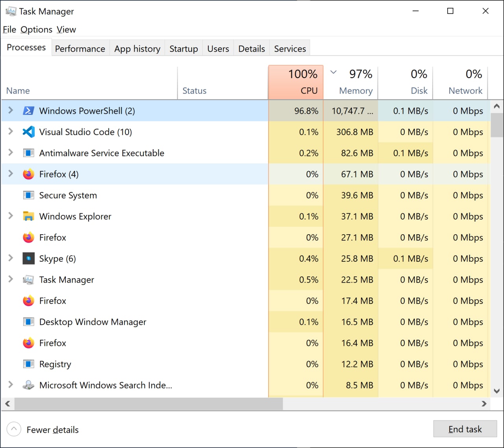Click the Visual Studio Code icon
This screenshot has height=448, width=504.
click(x=28, y=132)
